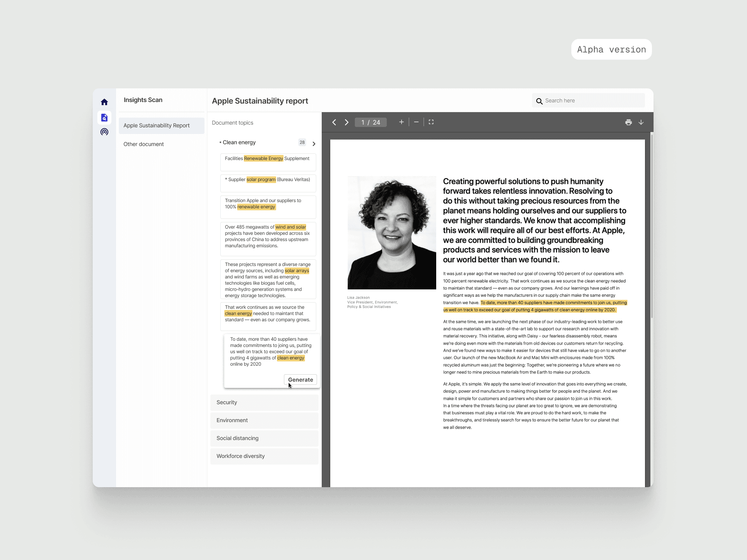Viewport: 747px width, 560px height.
Task: Click the Document topics label
Action: (233, 123)
